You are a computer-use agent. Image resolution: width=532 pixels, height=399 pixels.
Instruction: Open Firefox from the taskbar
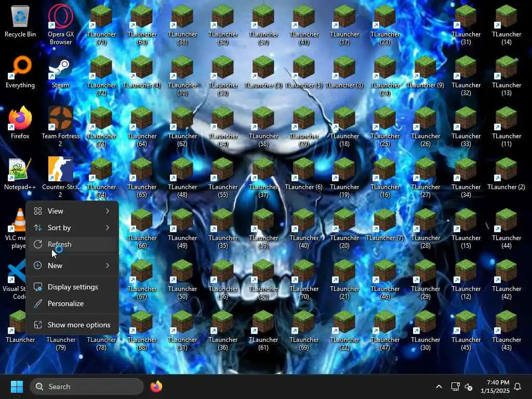pyautogui.click(x=156, y=387)
